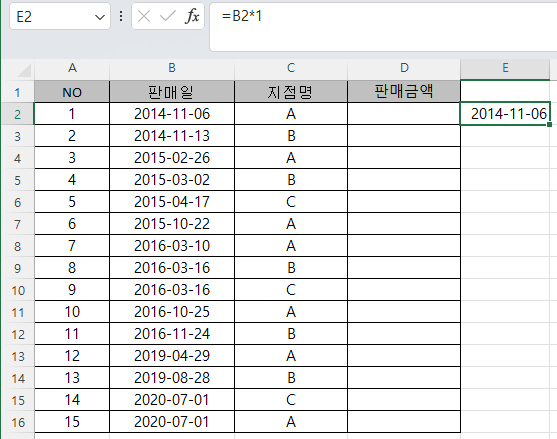
Task: Select column D header
Action: (404, 68)
